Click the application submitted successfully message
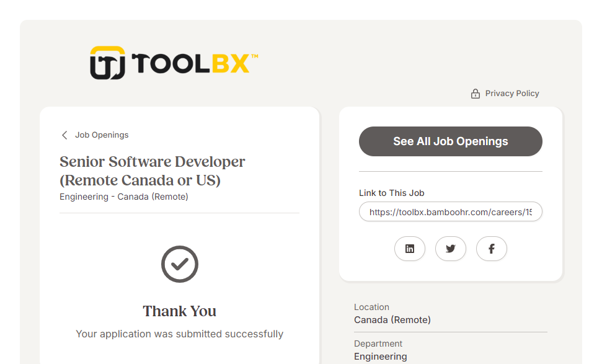The height and width of the screenshot is (364, 602). pyautogui.click(x=180, y=334)
